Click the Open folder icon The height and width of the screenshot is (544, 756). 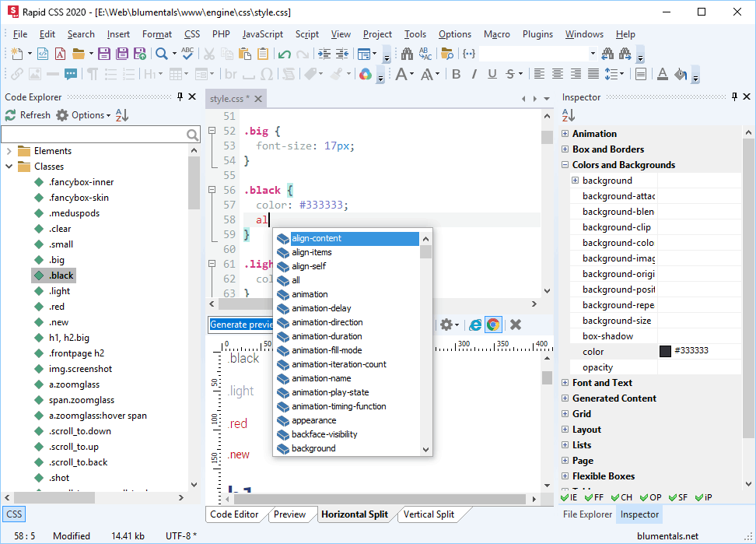pos(78,54)
